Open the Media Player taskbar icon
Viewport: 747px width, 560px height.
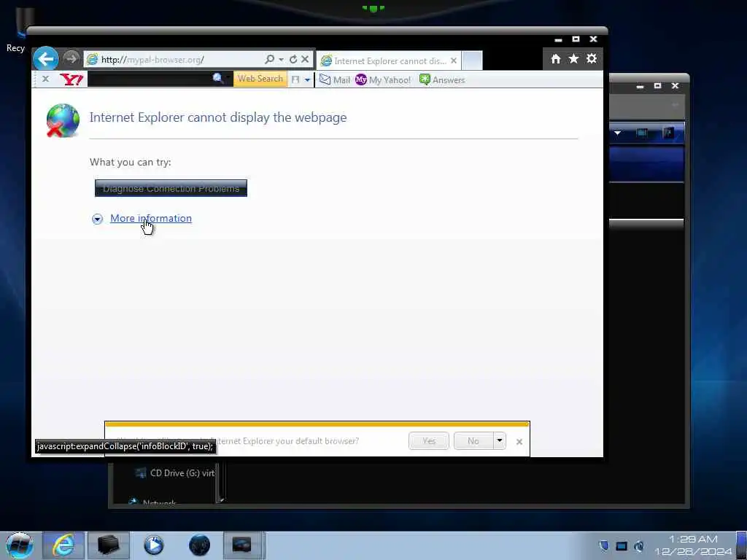153,545
